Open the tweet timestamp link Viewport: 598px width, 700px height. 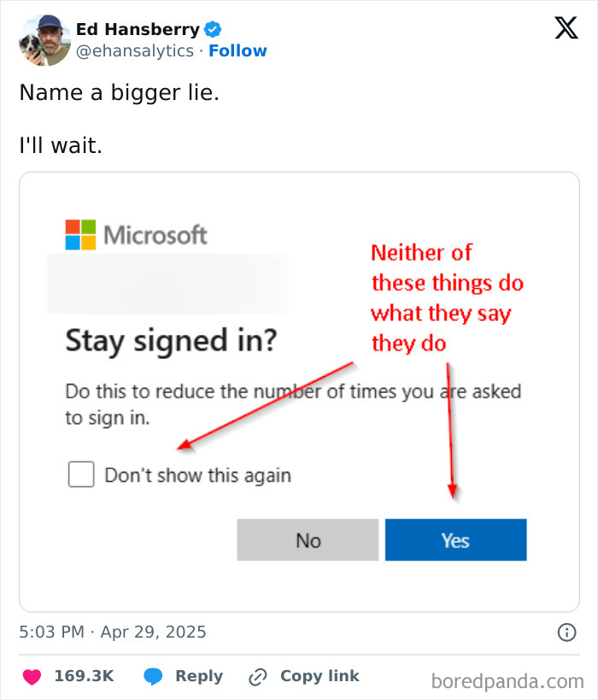pos(113,632)
